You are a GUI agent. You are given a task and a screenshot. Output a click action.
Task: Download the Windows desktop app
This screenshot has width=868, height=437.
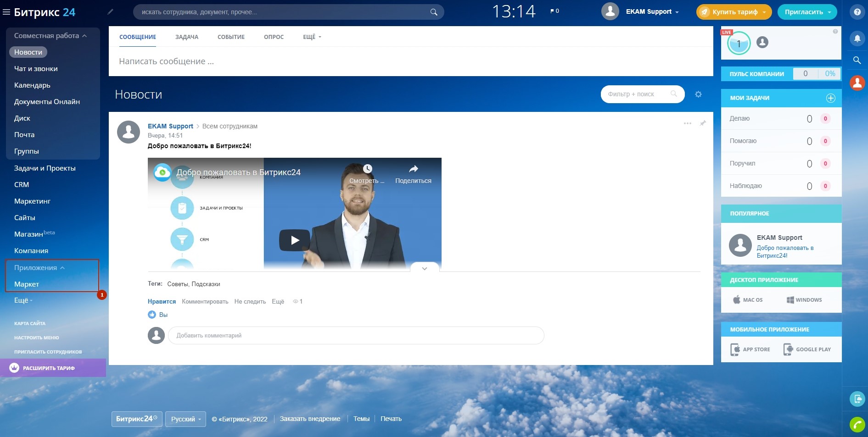click(804, 300)
